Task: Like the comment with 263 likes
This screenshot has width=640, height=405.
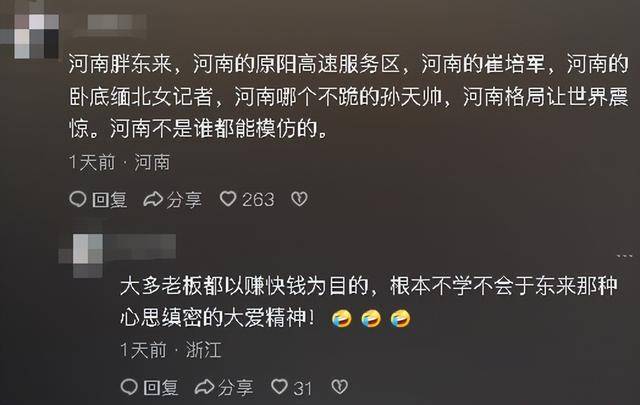Action: [x=228, y=199]
